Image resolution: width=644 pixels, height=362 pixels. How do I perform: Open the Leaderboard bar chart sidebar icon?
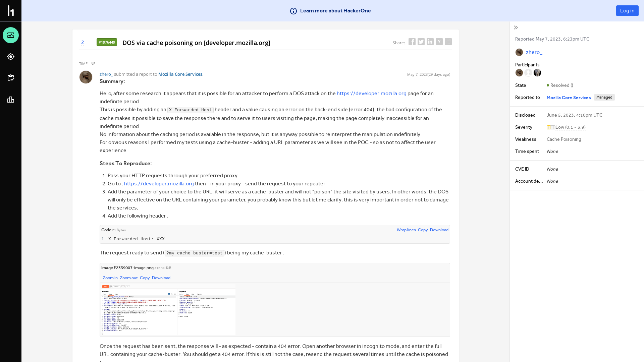point(11,100)
